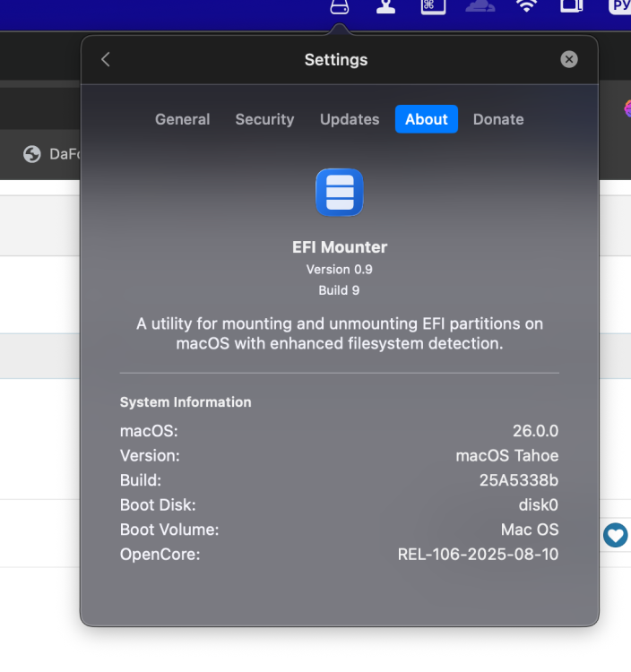Click the EFI Mounter drive icon in menu bar
The height and width of the screenshot is (672, 631).
[x=340, y=7]
